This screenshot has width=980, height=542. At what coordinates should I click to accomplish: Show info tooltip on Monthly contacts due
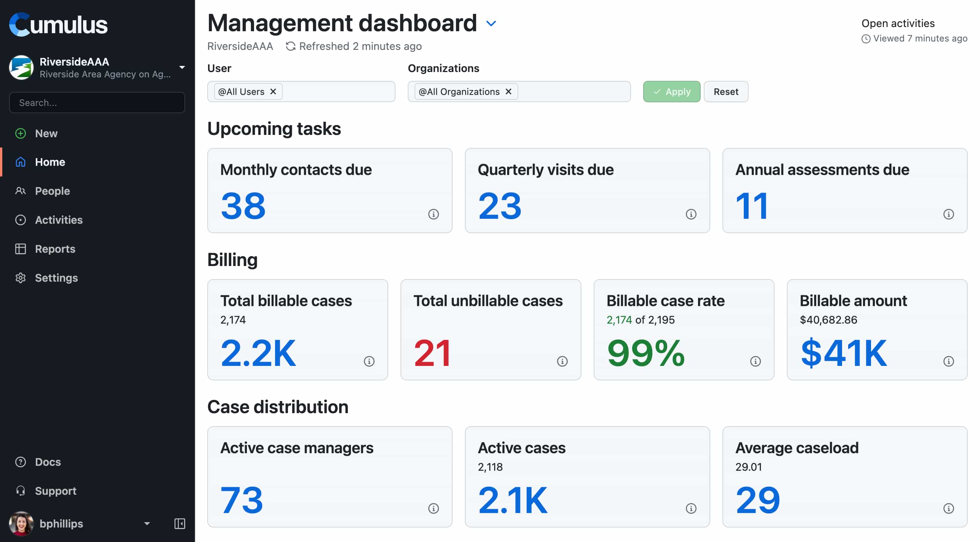coord(433,214)
